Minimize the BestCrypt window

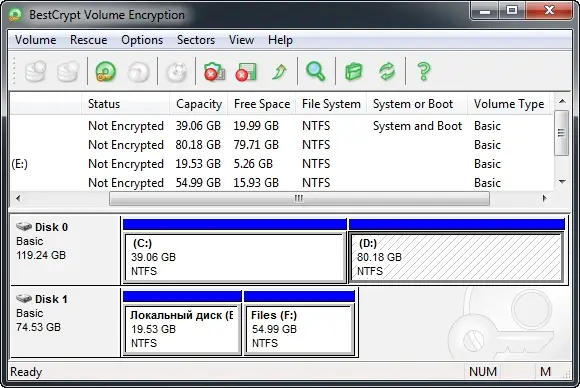485,11
